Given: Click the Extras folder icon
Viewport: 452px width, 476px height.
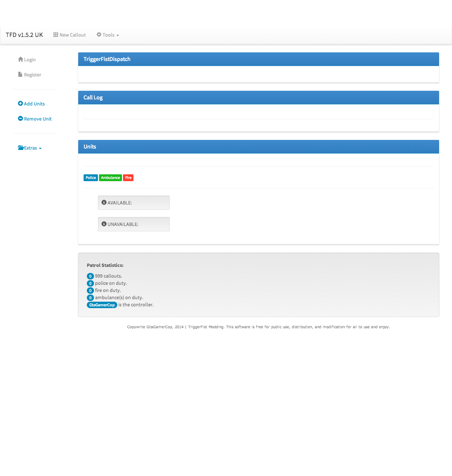Looking at the screenshot, I should 21,148.
